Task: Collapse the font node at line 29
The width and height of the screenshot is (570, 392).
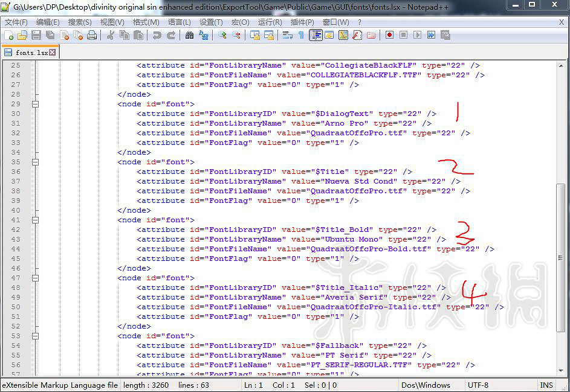Action: tap(35, 104)
